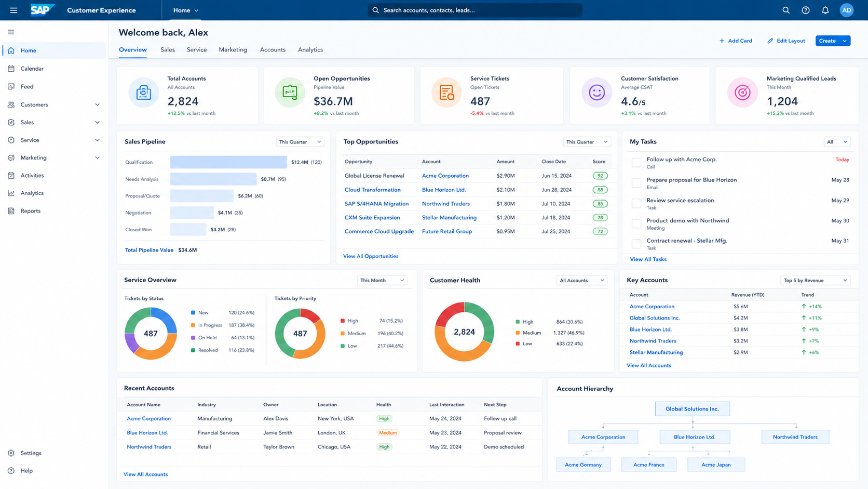Click the Total Accounts card icon
The width and height of the screenshot is (868, 489).
143,92
